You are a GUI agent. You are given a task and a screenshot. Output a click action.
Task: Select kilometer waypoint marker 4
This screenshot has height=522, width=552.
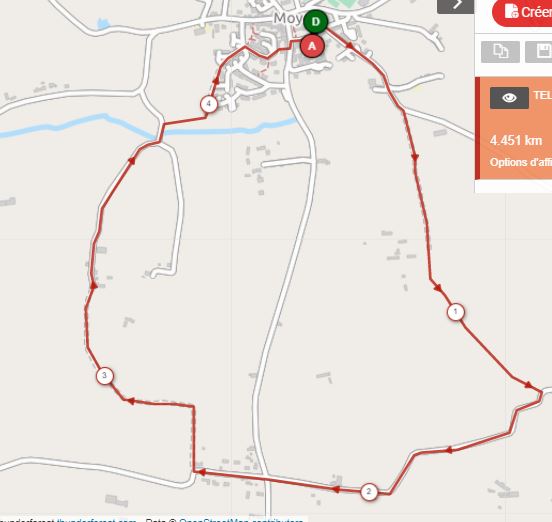coord(209,104)
